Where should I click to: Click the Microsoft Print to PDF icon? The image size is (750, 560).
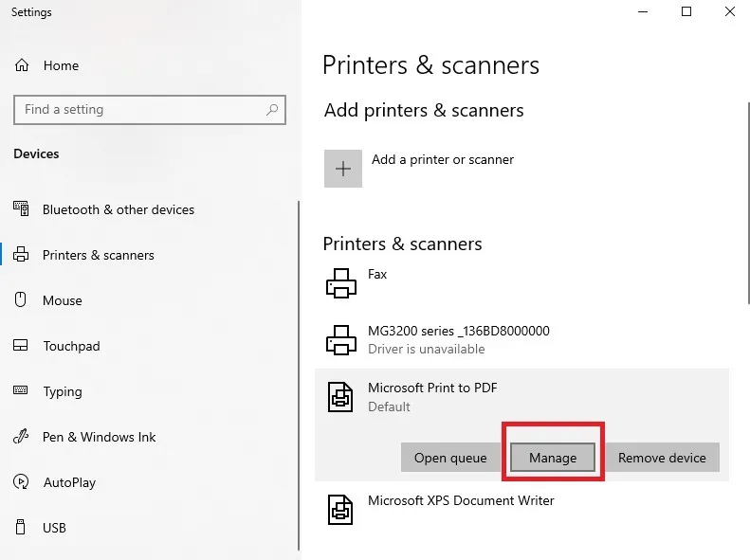pos(340,396)
